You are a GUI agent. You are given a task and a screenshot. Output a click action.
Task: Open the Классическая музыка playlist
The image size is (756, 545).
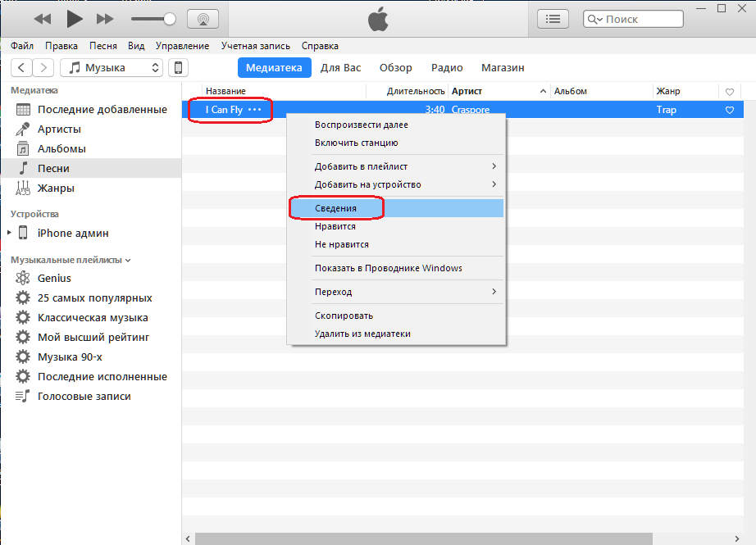pos(91,317)
